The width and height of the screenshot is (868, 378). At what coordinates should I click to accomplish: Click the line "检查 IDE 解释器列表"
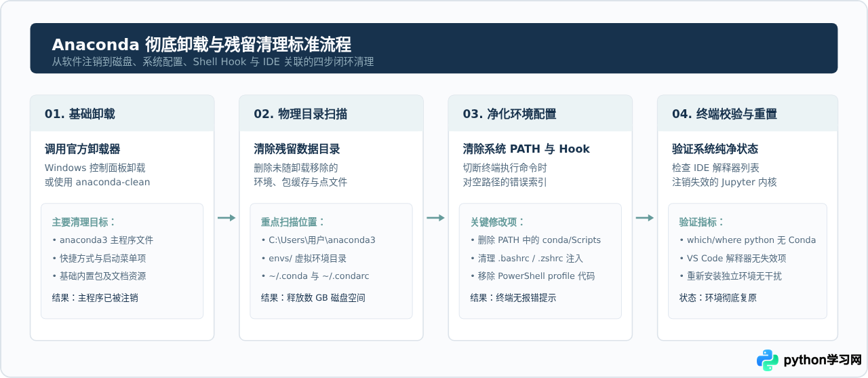click(x=715, y=168)
